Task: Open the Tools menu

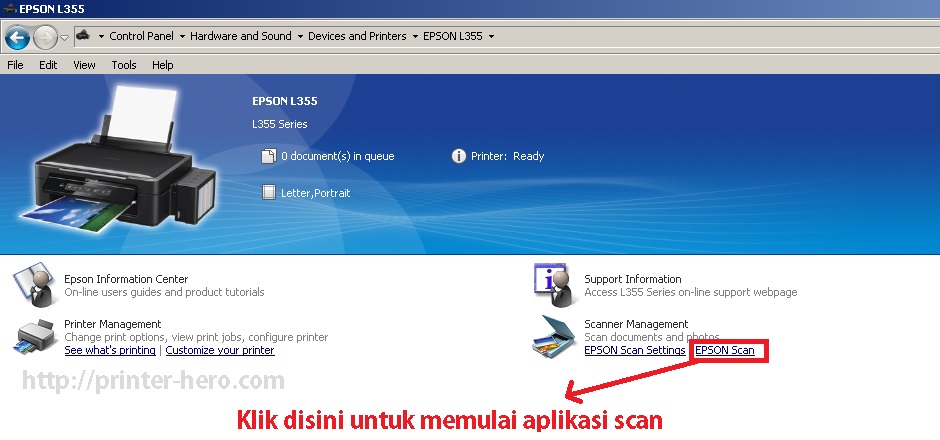Action: (x=123, y=65)
